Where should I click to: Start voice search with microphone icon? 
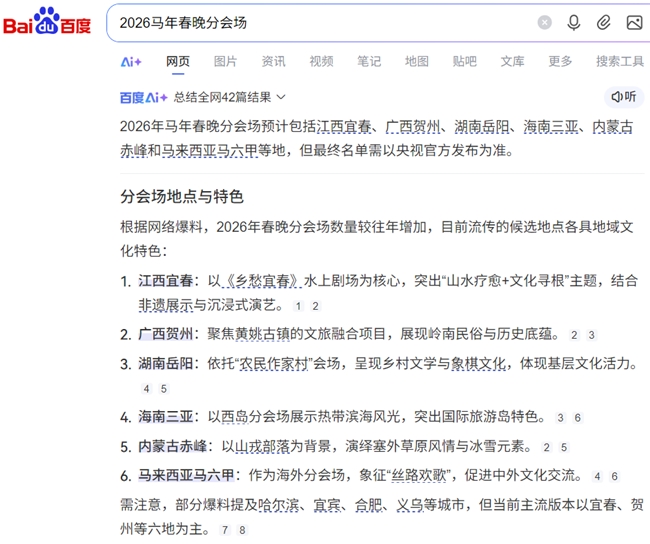[574, 22]
